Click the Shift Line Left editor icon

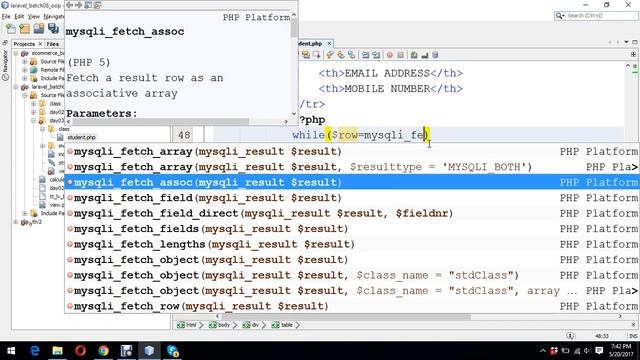point(365,55)
